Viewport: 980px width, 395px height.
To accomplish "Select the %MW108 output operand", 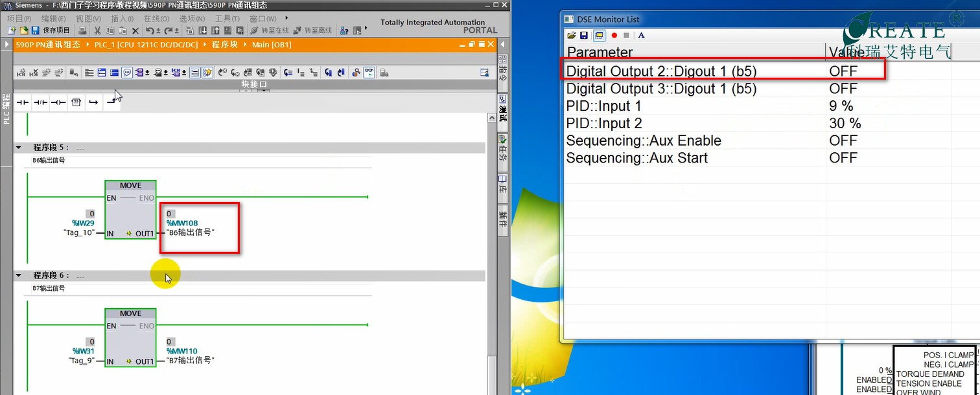I will click(x=182, y=223).
